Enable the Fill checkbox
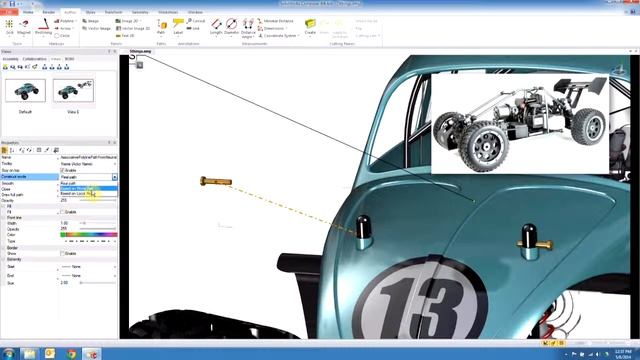Viewport: 640px width, 360px height. [x=62, y=212]
